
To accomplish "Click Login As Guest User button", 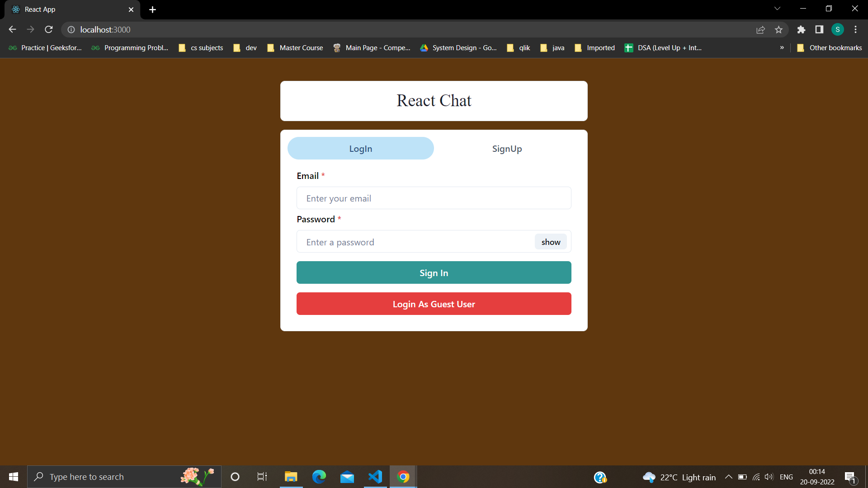I will 434,304.
